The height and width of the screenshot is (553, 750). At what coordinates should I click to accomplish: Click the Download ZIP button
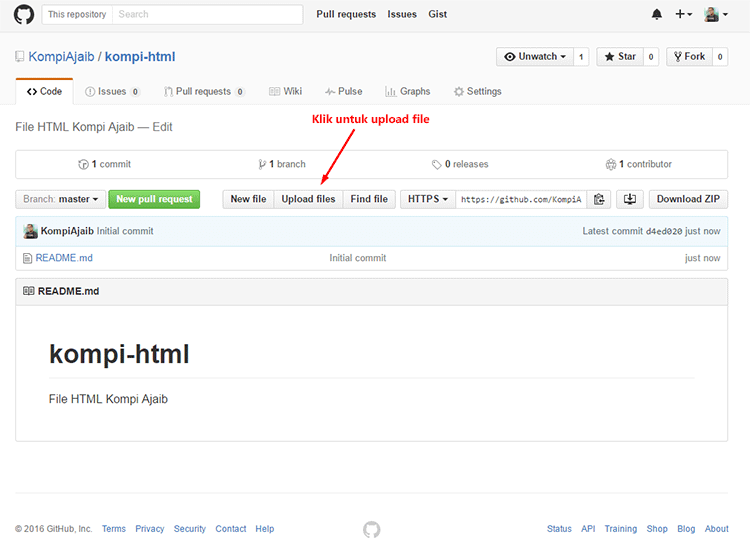(x=688, y=199)
